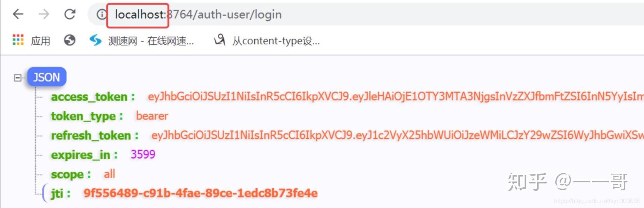Click the bearer token type value
Image resolution: width=644 pixels, height=208 pixels.
(152, 116)
